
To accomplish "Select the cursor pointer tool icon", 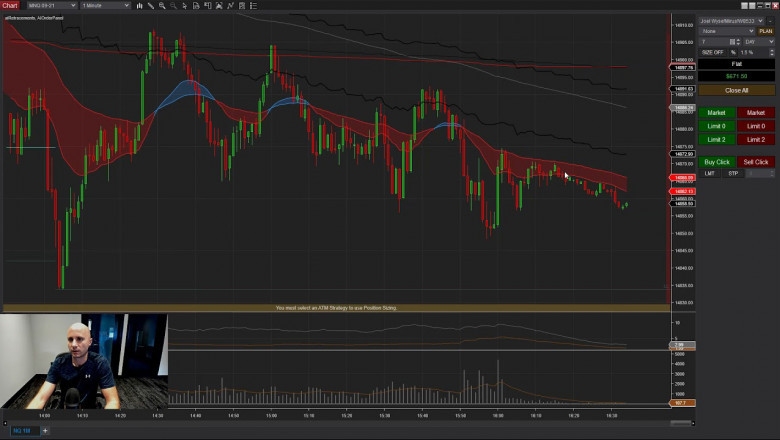I will pyautogui.click(x=186, y=5).
